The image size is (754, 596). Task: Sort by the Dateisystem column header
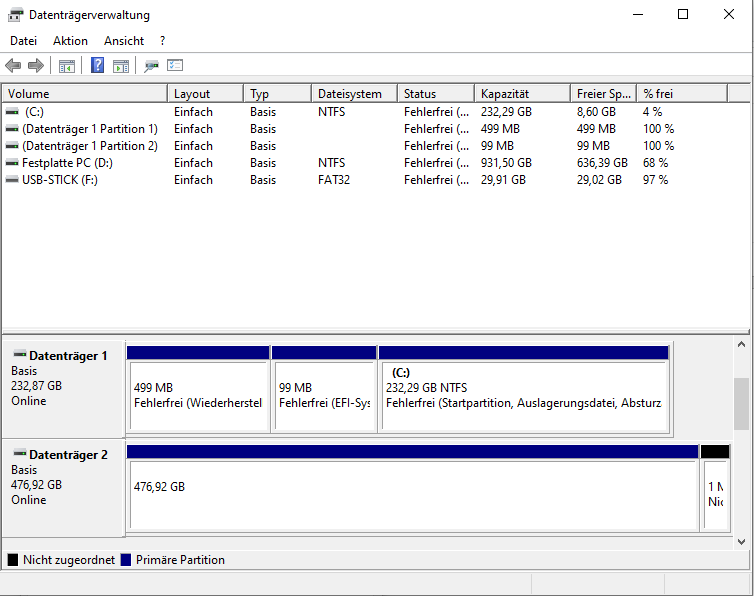coord(354,94)
